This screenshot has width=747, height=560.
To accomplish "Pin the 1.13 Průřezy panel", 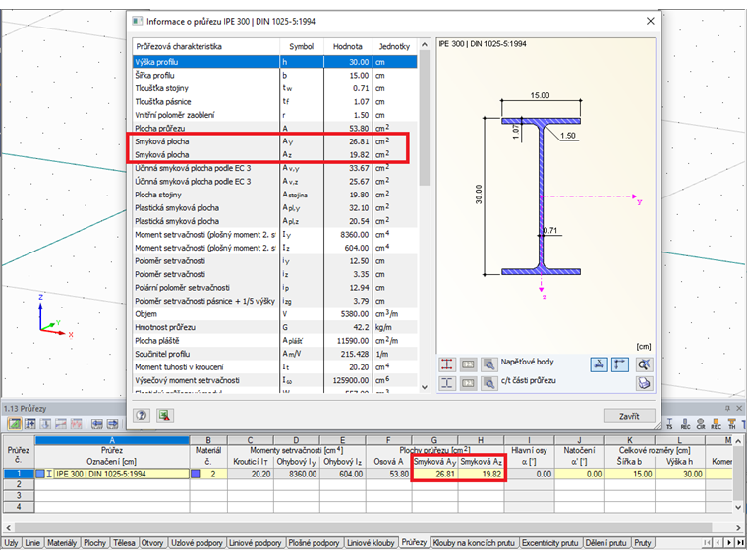I will 727,408.
